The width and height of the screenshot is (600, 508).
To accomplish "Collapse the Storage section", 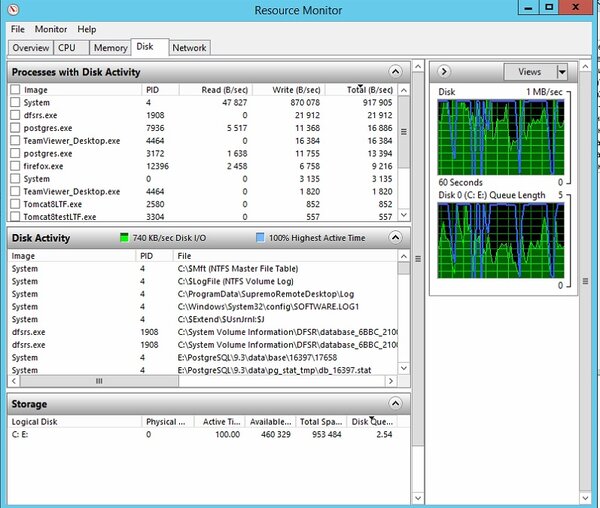I will [x=395, y=403].
